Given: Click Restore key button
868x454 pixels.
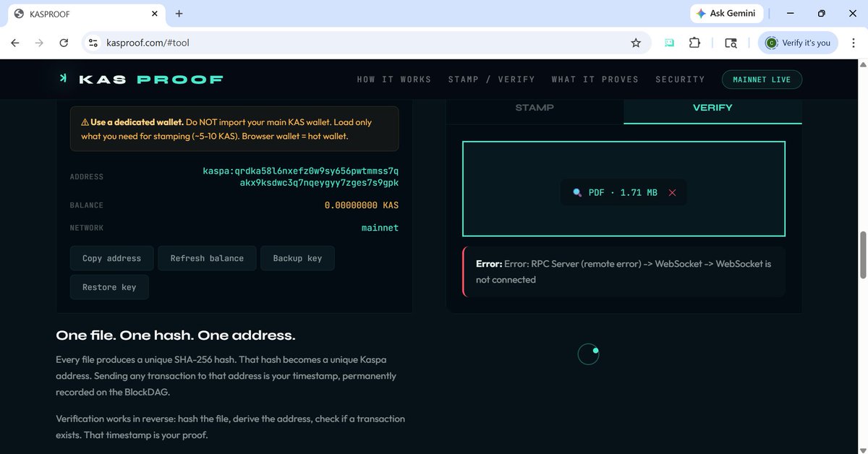Looking at the screenshot, I should [109, 287].
